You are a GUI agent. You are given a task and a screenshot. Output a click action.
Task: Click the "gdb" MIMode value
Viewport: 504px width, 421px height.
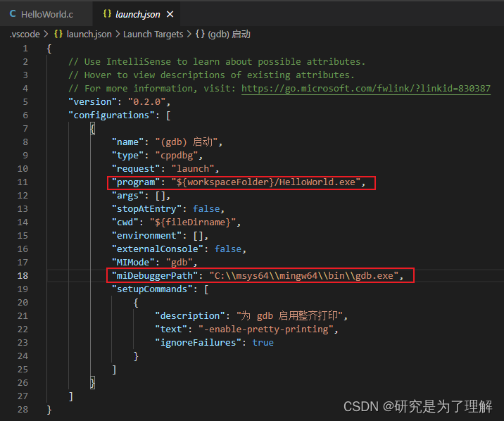[x=179, y=263]
